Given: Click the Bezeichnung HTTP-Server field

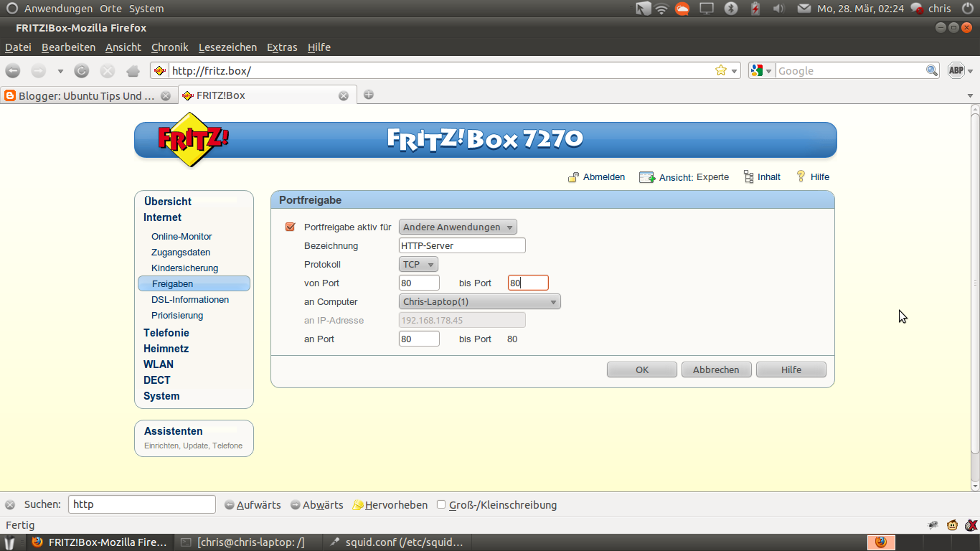Looking at the screenshot, I should pyautogui.click(x=462, y=245).
